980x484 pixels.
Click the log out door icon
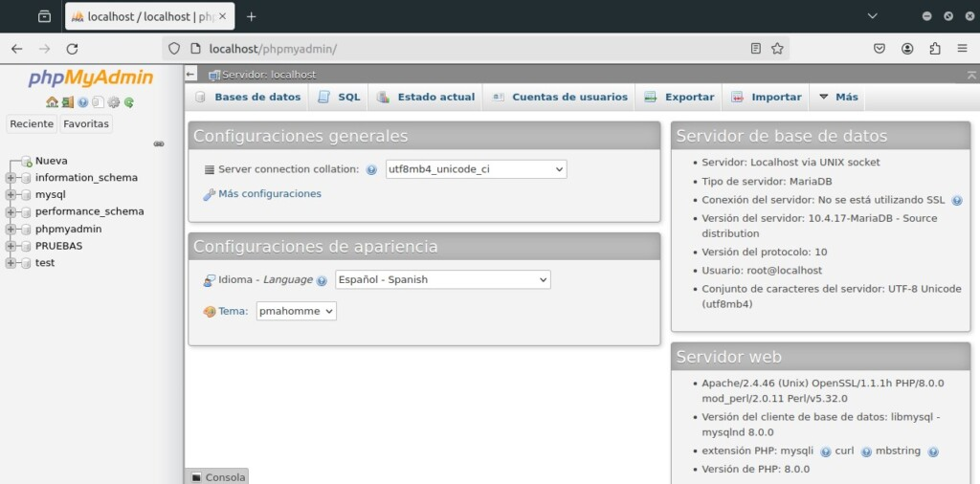pos(67,102)
